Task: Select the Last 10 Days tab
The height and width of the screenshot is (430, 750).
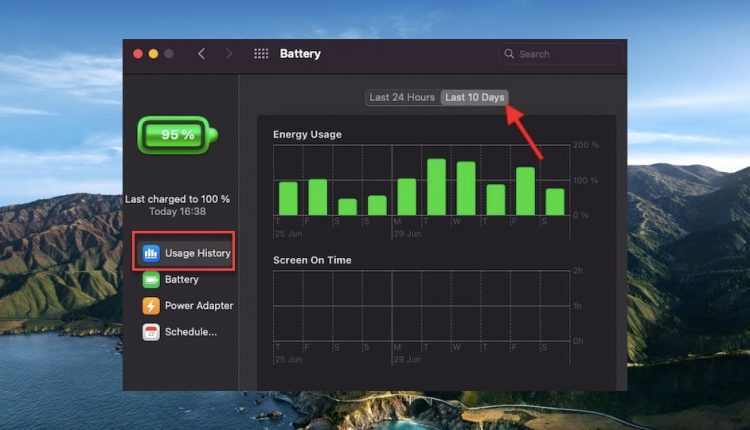Action: coord(474,97)
